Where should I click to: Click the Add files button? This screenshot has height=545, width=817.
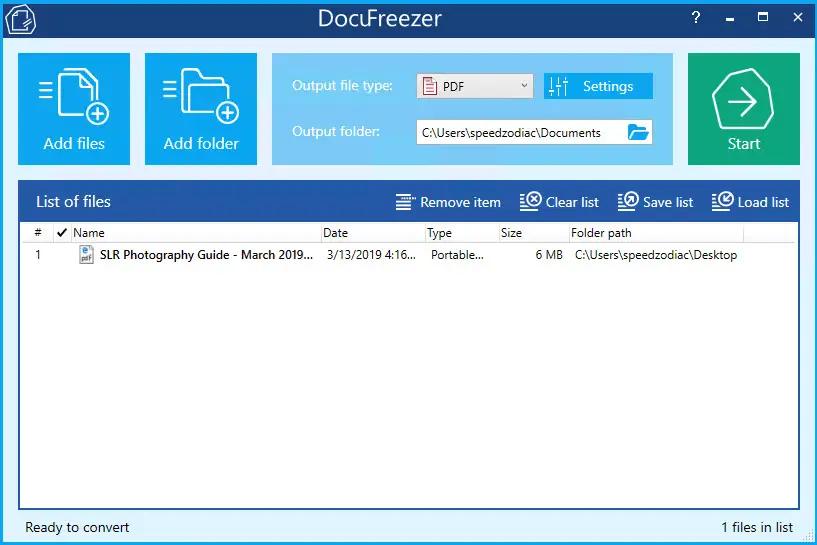pos(74,109)
